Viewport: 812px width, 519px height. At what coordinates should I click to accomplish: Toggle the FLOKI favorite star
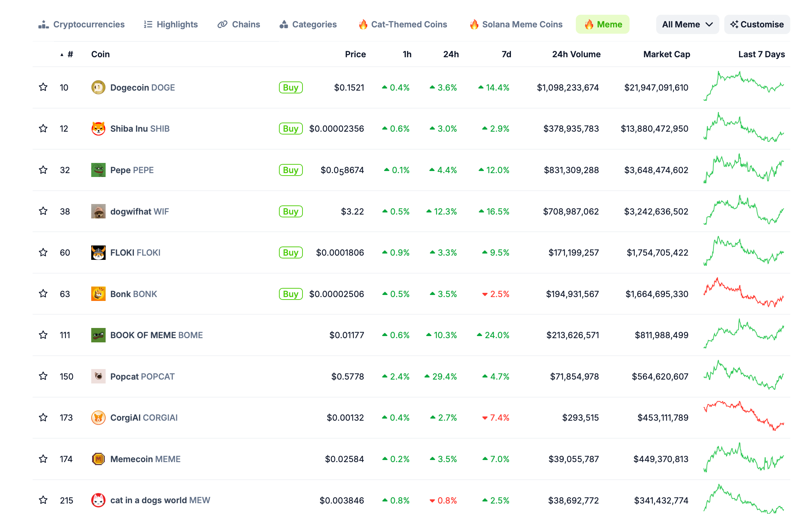point(43,252)
